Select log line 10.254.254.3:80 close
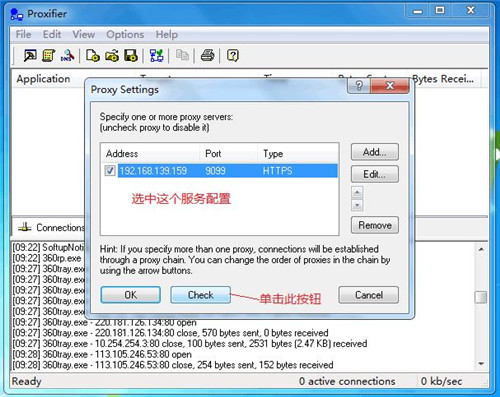Image resolution: width=500 pixels, height=397 pixels. pyautogui.click(x=190, y=343)
